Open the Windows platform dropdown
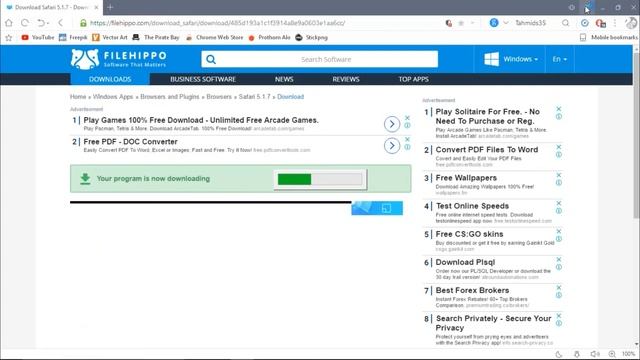 point(511,59)
